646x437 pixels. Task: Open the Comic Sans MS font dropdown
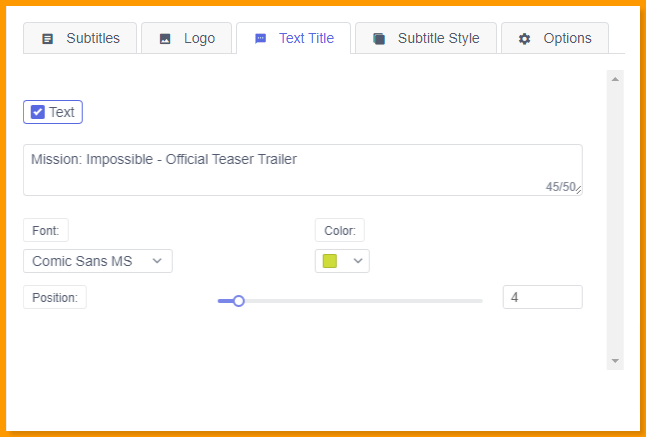(98, 261)
